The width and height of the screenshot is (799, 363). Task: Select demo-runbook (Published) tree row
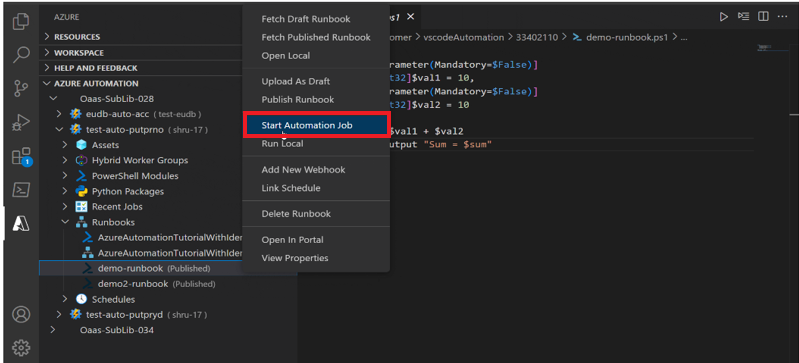168,268
